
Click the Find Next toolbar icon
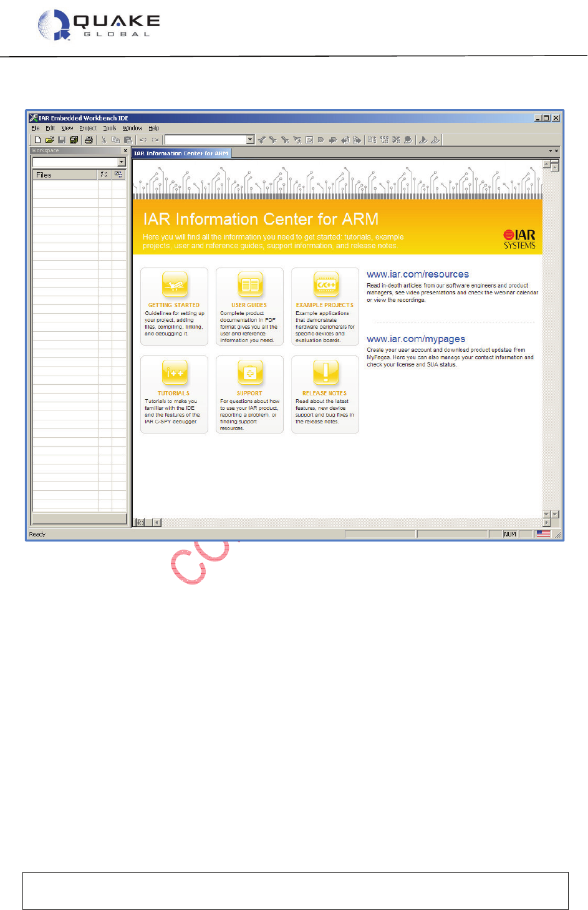tap(272, 140)
